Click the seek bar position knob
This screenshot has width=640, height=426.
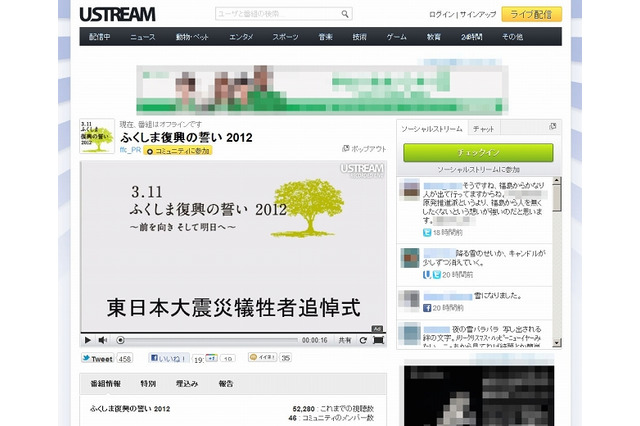[x=120, y=340]
